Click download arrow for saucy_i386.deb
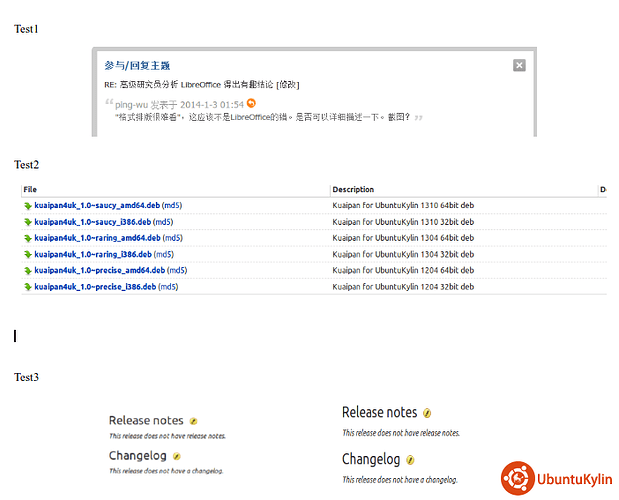Image resolution: width=619 pixels, height=500 pixels. coord(28,222)
